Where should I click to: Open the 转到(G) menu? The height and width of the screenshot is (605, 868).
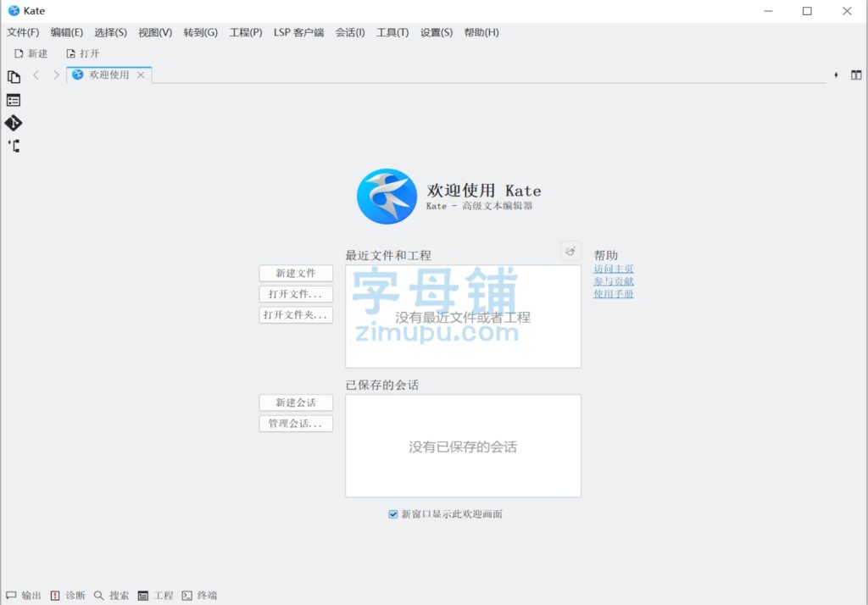click(200, 32)
